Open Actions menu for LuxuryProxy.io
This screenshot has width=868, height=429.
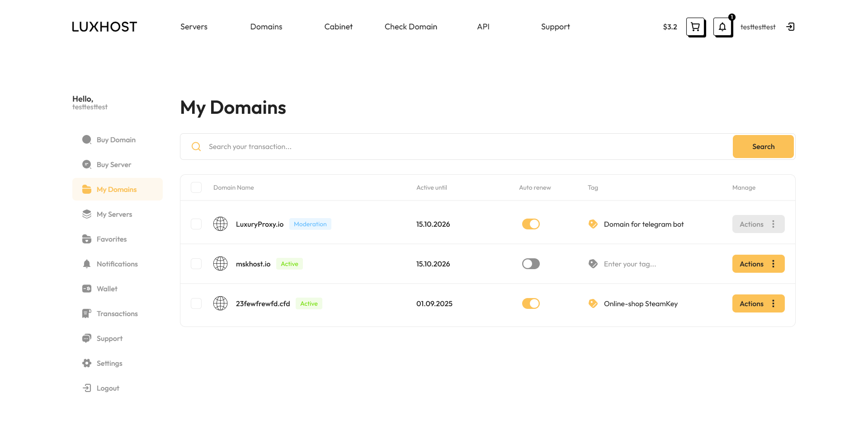(x=758, y=224)
